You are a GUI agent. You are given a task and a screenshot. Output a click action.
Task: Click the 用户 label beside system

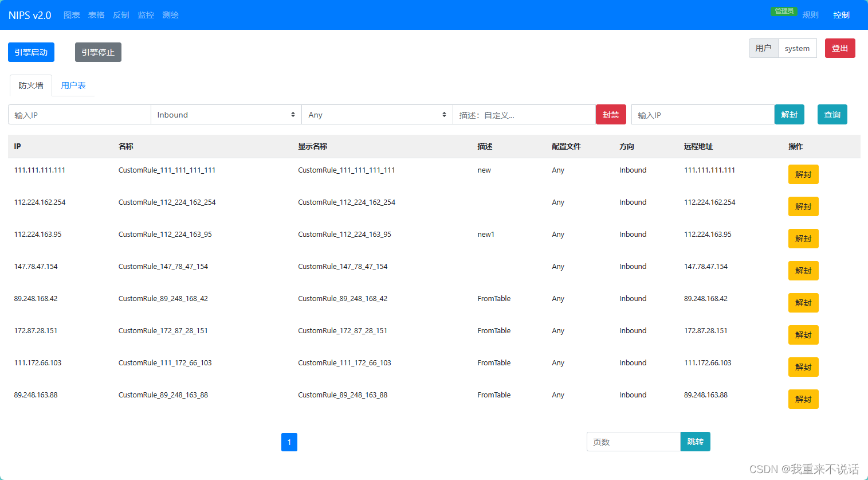(764, 48)
